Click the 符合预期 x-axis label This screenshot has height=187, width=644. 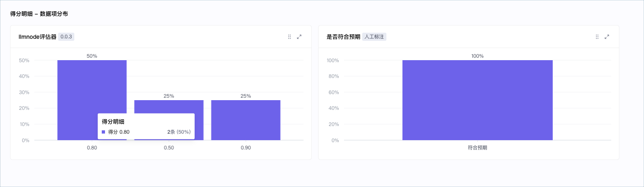[x=478, y=148]
